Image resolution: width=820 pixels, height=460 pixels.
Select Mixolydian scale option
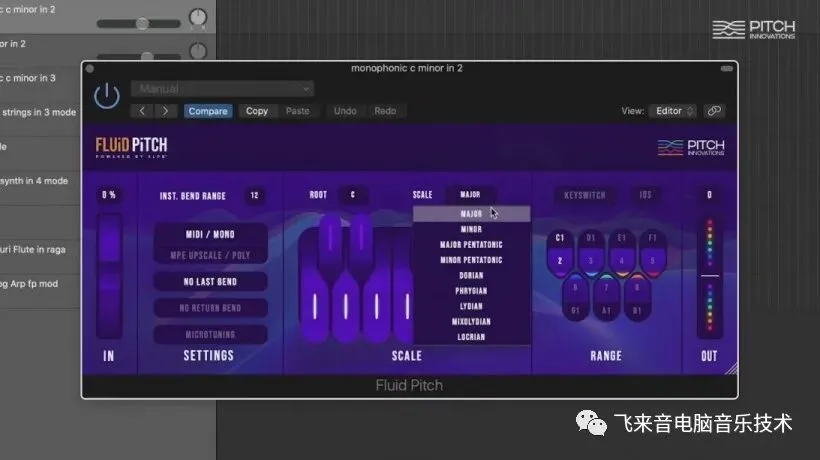click(x=471, y=321)
